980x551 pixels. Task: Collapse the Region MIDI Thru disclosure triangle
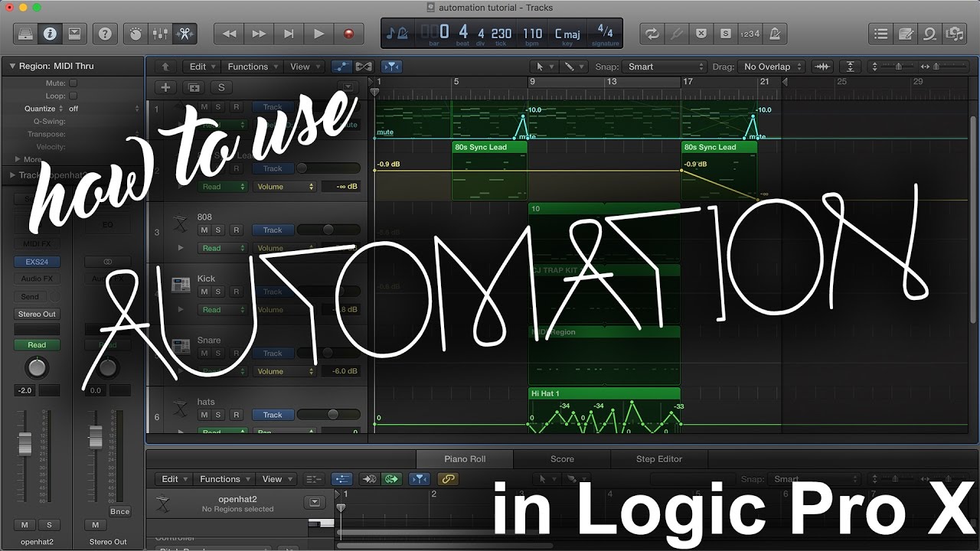[12, 67]
